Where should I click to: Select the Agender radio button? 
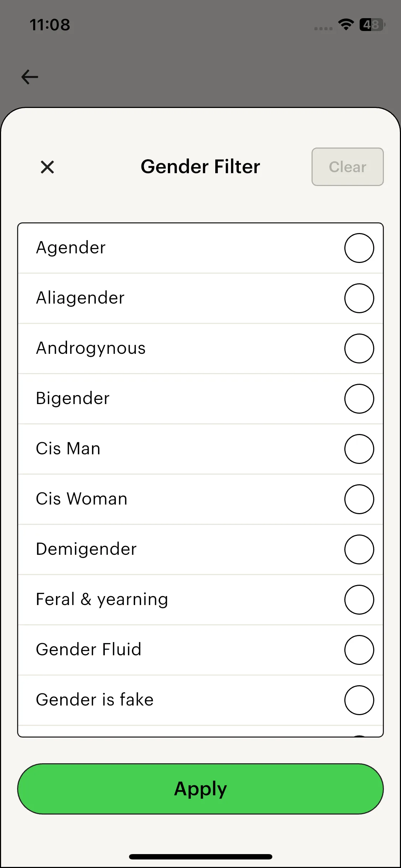[x=359, y=248]
